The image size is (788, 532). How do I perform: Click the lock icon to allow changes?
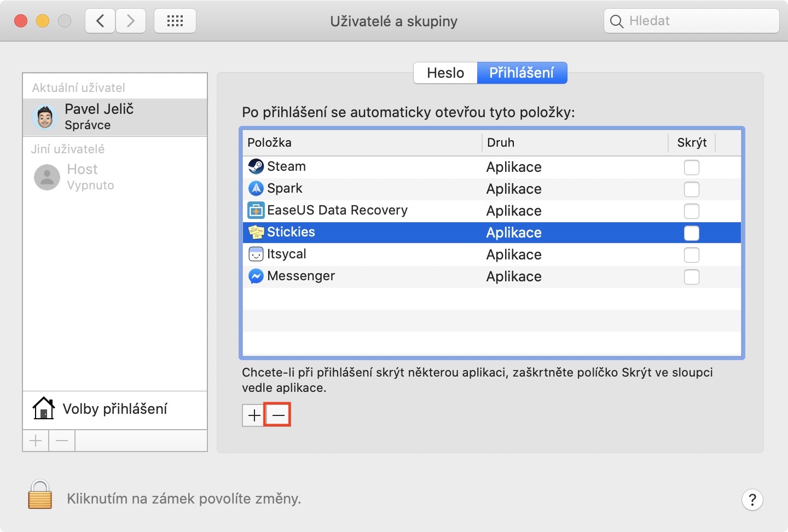40,494
